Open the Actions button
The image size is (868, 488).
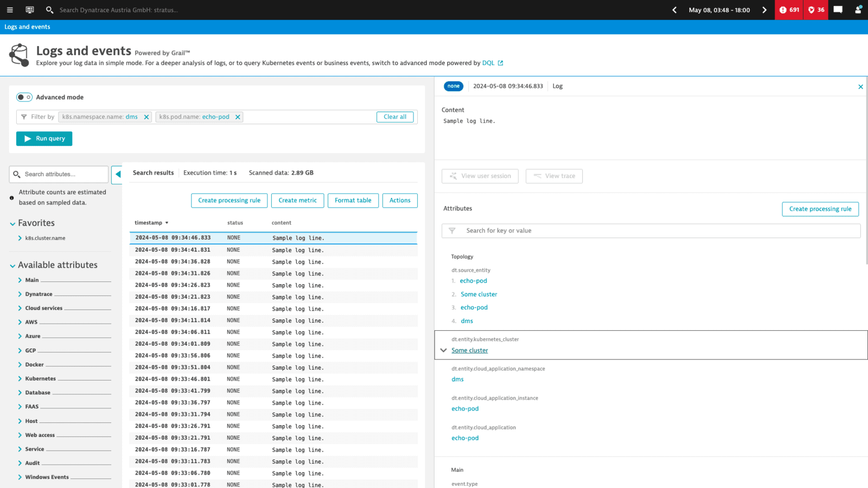click(400, 201)
